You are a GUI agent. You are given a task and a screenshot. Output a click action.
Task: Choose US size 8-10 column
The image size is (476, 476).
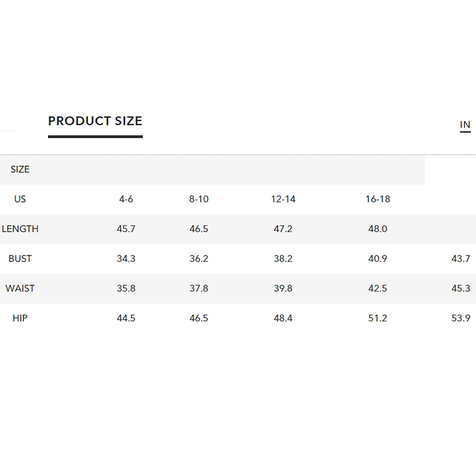(199, 199)
